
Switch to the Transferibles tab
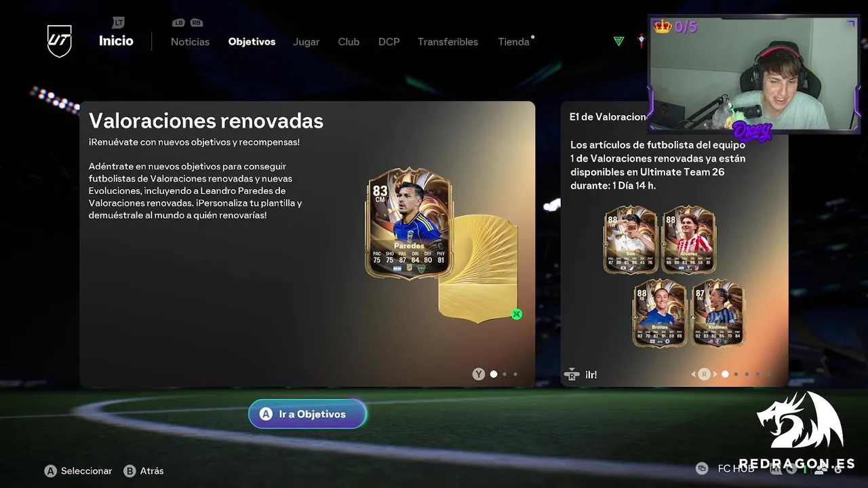[448, 41]
